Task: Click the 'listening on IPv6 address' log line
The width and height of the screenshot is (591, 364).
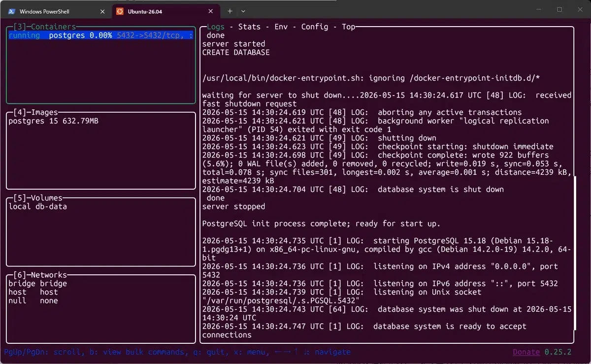Action: pos(380,284)
